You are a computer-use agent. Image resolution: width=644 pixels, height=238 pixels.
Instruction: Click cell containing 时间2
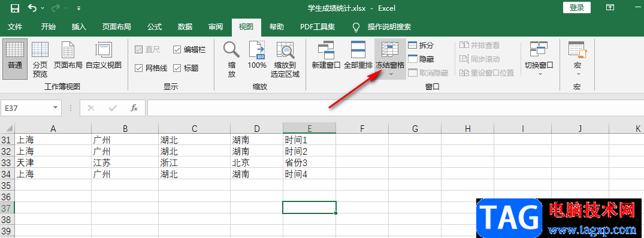309,151
